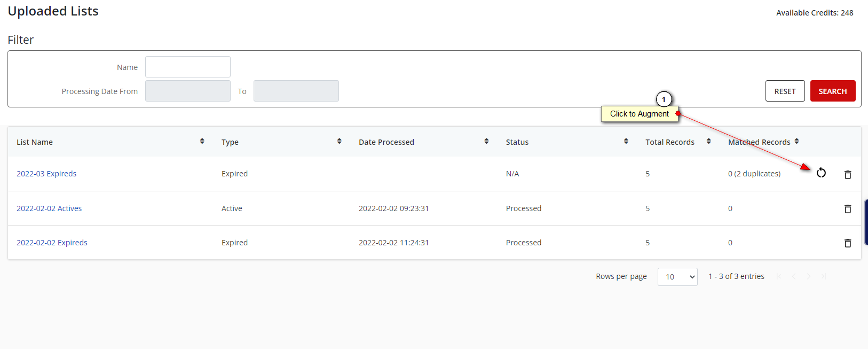Go to previous page pagination icon
Screen dimensions: 868x349
(x=794, y=276)
